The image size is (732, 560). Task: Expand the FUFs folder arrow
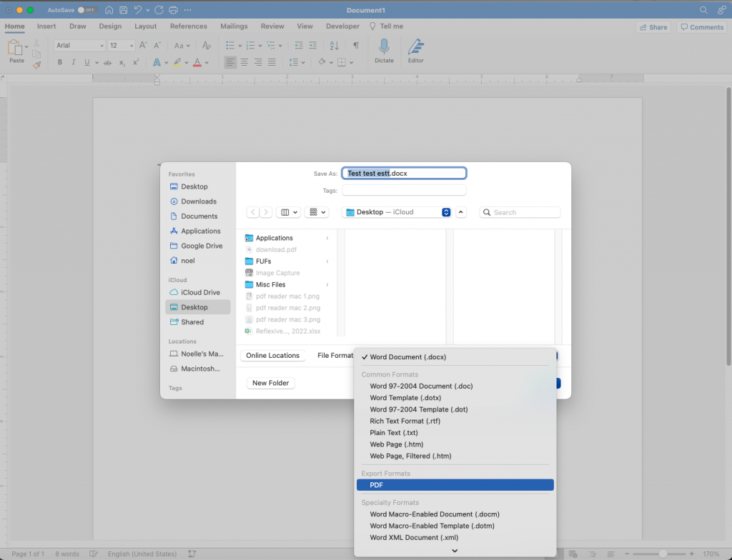[x=327, y=261]
